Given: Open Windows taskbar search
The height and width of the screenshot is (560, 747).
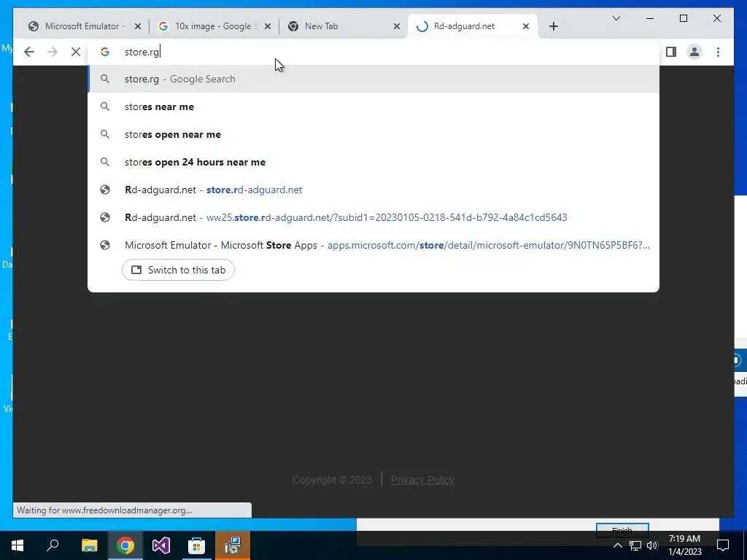Looking at the screenshot, I should tap(53, 545).
